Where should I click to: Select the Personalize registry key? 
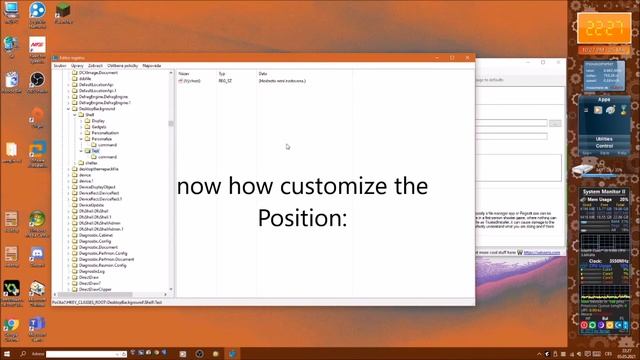(102, 139)
